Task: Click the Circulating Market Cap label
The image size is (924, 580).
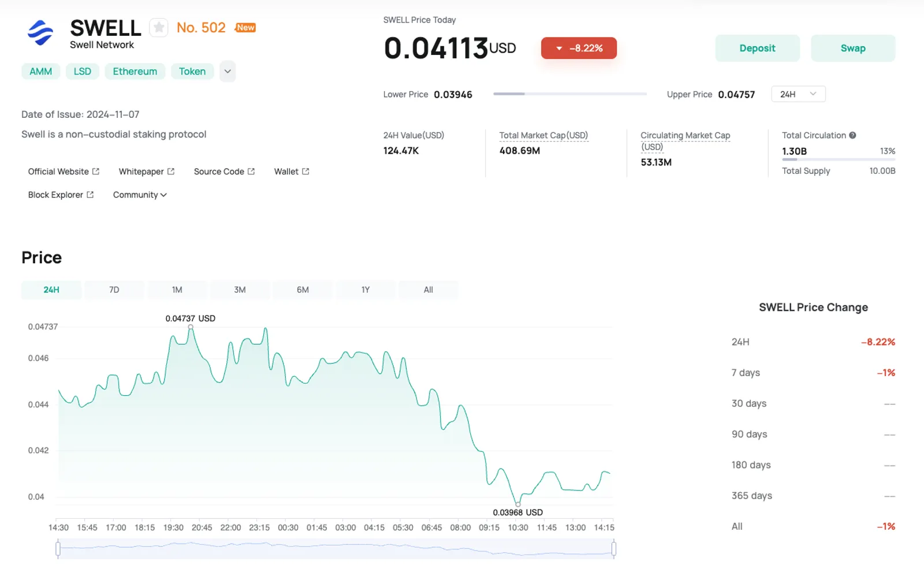Action: click(x=685, y=141)
